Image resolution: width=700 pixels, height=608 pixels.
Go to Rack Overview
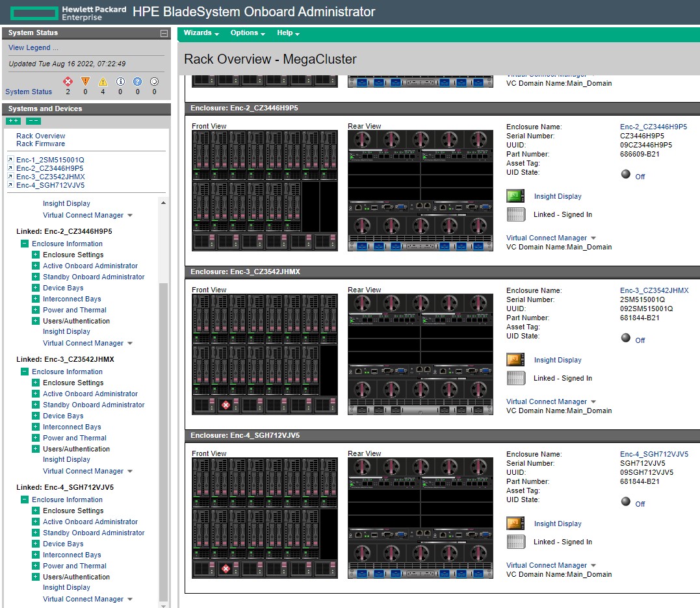[41, 136]
